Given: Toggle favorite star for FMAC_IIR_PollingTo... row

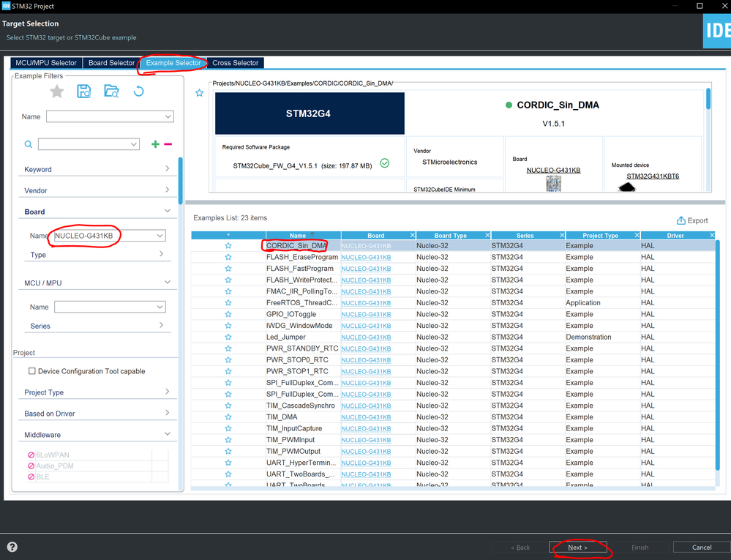Looking at the screenshot, I should click(228, 291).
